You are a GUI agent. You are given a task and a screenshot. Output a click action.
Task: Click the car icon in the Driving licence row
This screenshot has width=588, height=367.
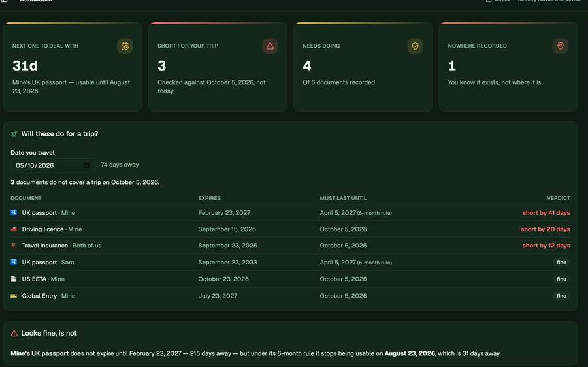[x=14, y=229]
